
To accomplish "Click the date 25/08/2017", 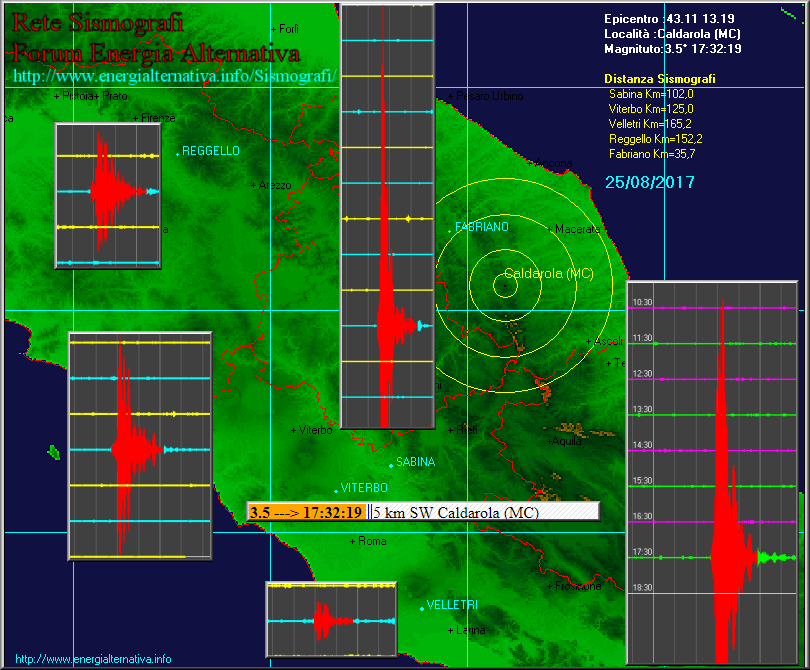I will (x=651, y=182).
